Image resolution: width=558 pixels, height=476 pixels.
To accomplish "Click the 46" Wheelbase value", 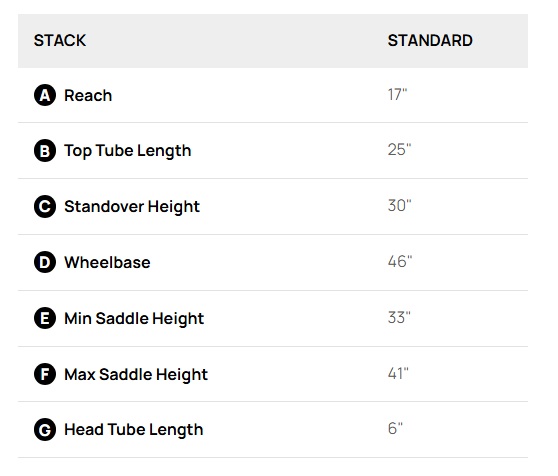I will (400, 261).
